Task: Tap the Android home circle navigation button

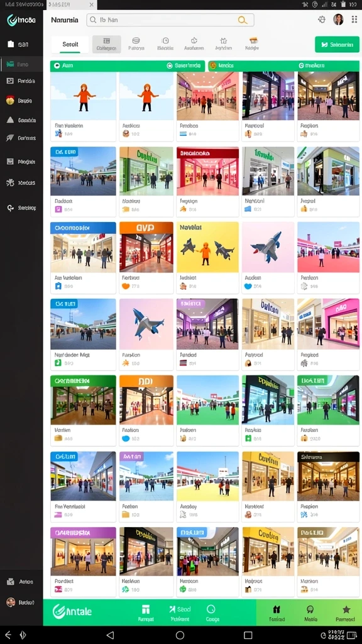Action: pos(180,635)
